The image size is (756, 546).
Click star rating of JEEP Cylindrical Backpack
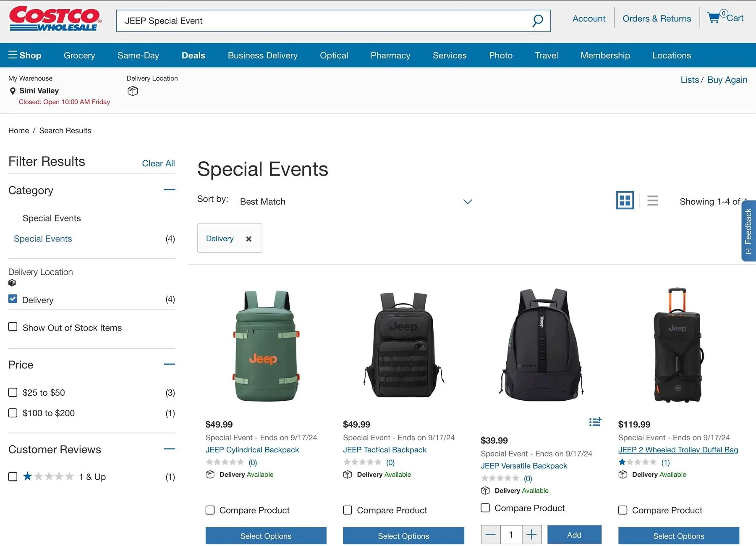tap(225, 462)
